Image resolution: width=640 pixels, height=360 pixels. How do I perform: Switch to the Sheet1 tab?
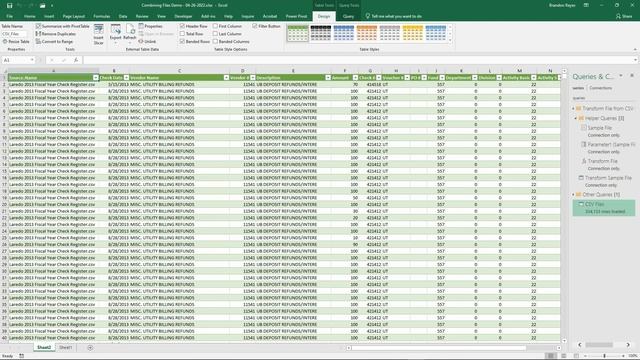point(65,348)
